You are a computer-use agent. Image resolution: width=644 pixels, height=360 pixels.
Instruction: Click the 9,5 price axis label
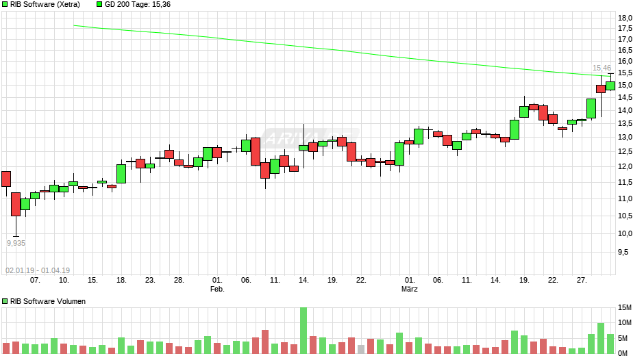pos(623,252)
